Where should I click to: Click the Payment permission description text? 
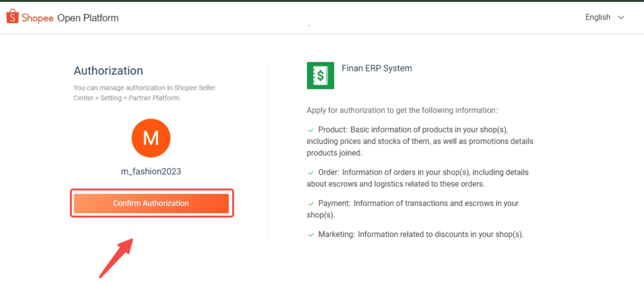[x=413, y=209]
